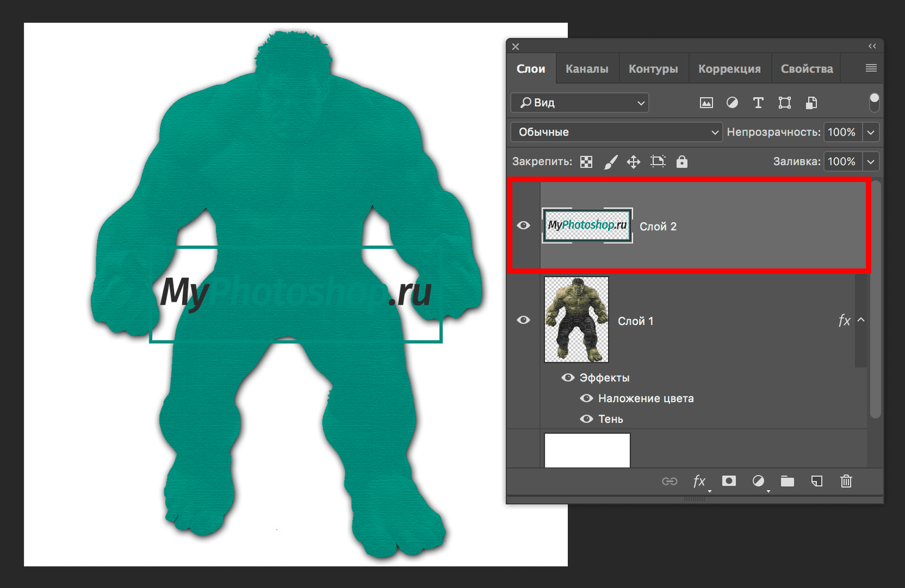Click the add layer mask icon
Screen dimensions: 905x588
coord(729,481)
